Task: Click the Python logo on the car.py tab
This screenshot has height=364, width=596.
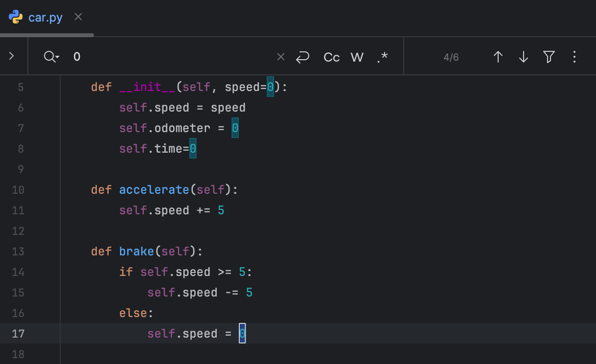Action: 16,17
